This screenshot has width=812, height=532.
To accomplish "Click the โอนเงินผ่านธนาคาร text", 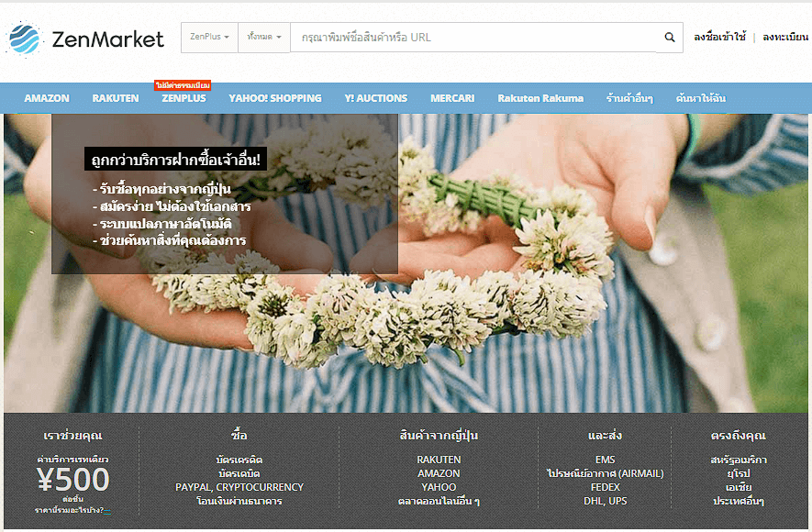I will 239,501.
